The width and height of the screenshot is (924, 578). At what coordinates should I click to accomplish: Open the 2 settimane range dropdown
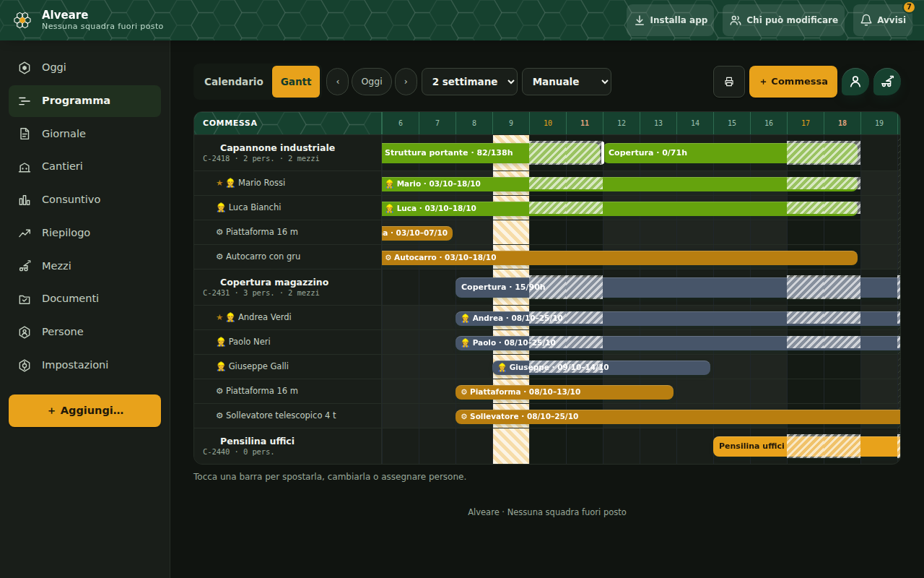click(469, 82)
